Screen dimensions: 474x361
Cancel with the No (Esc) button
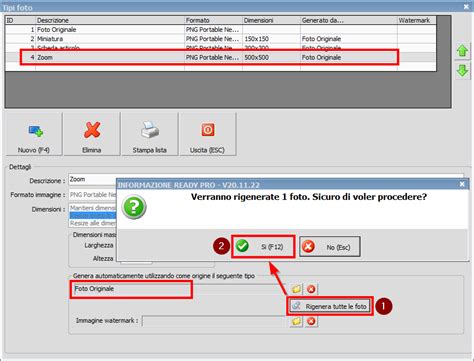330,247
